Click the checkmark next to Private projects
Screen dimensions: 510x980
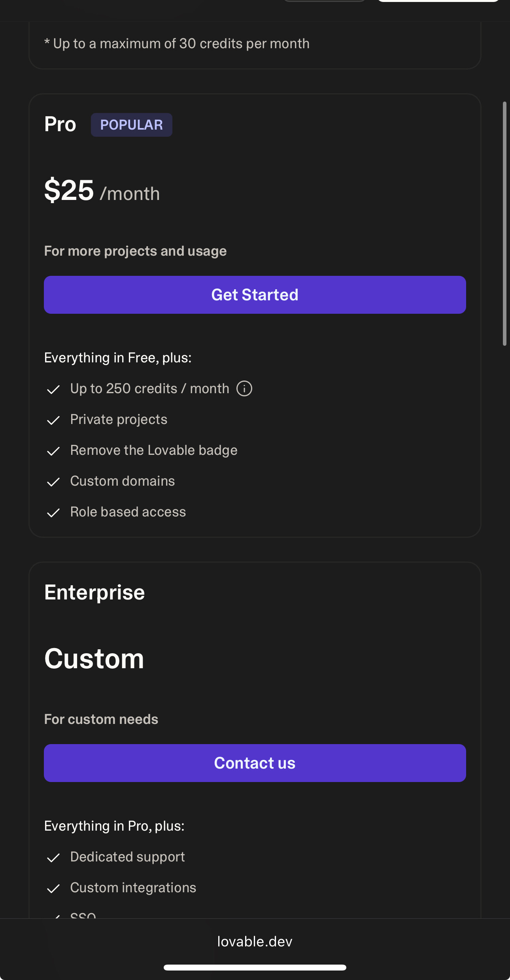coord(53,420)
